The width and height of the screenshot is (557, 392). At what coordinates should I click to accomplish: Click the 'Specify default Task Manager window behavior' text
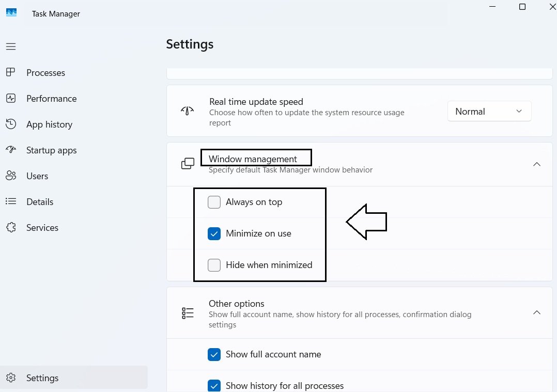(x=290, y=170)
